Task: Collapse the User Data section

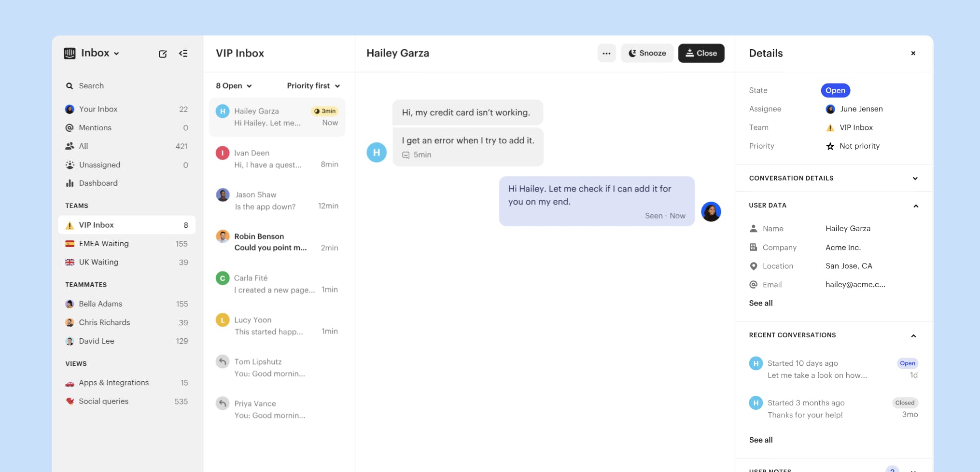Action: tap(915, 206)
